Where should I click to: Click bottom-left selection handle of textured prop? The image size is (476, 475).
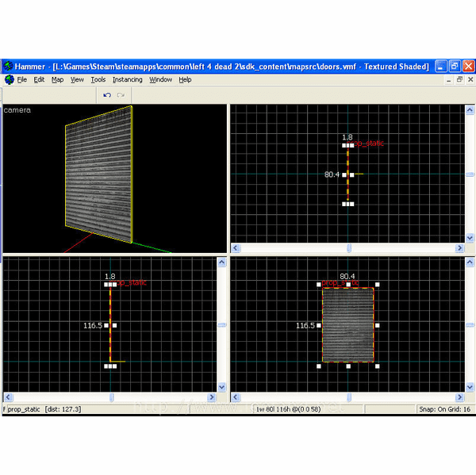[x=318, y=366]
